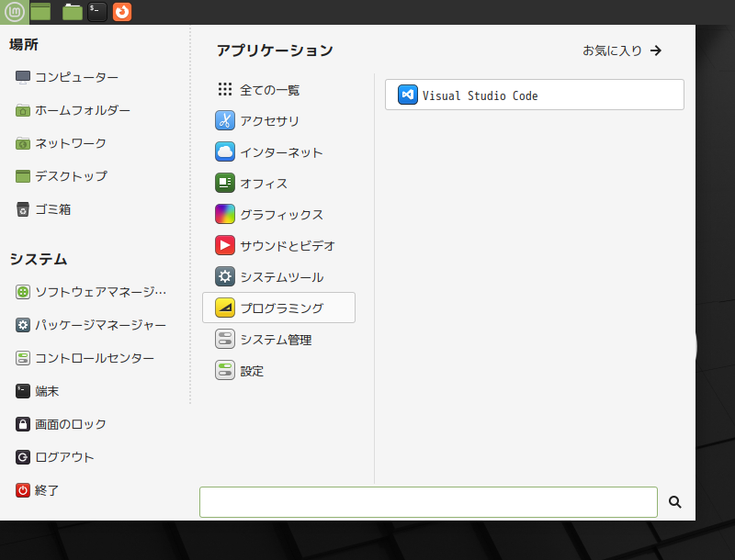
Task: Click the 終了 label
Action: pyautogui.click(x=47, y=490)
